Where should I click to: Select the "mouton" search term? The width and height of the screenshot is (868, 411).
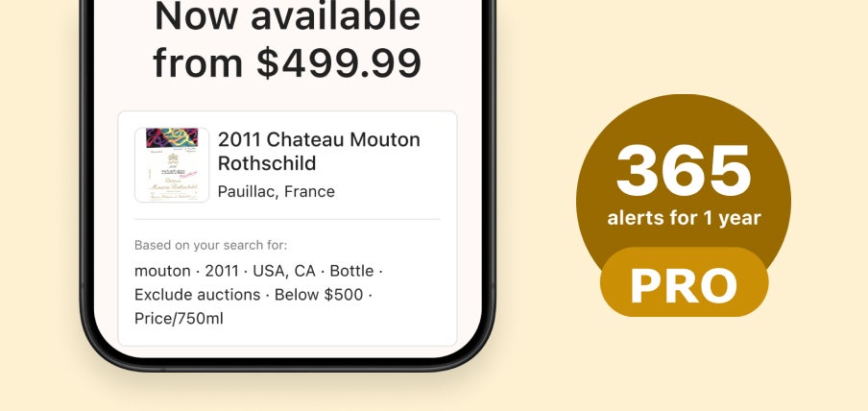point(162,271)
